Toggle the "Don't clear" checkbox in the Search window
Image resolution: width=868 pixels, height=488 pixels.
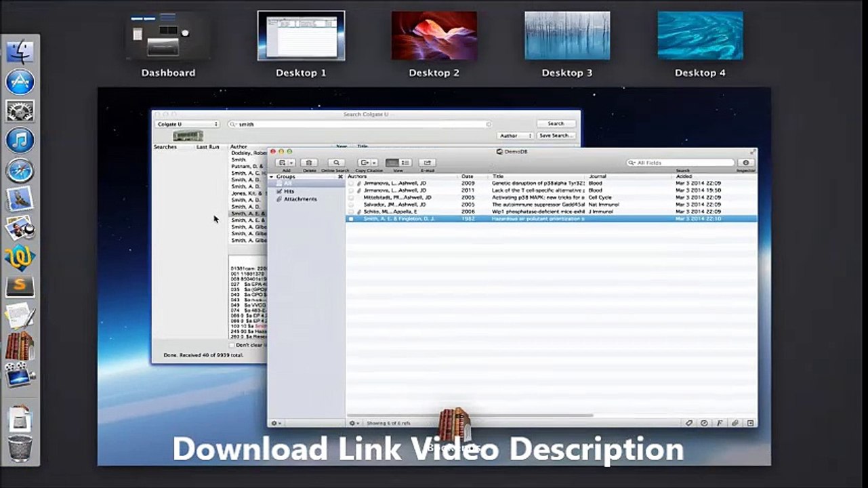pyautogui.click(x=232, y=345)
